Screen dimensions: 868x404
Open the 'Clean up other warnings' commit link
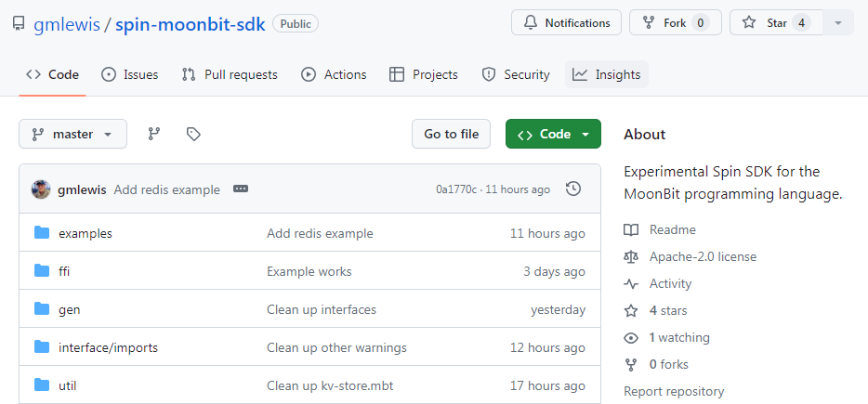point(336,348)
